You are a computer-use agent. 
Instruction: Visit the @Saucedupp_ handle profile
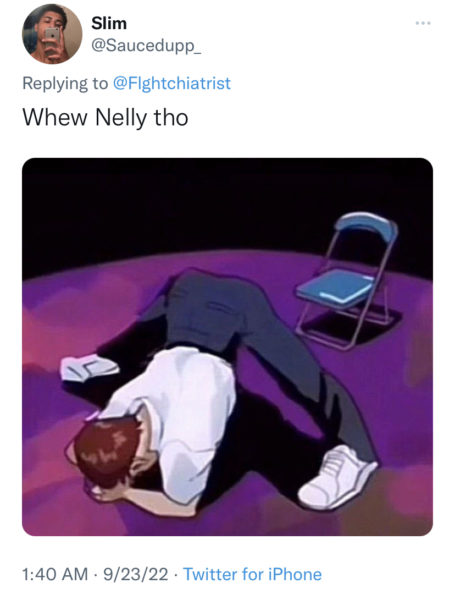(x=145, y=46)
